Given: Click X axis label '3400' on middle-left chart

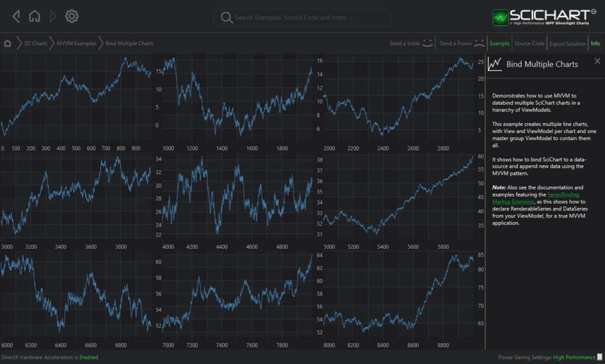Looking at the screenshot, I should tap(61, 246).
